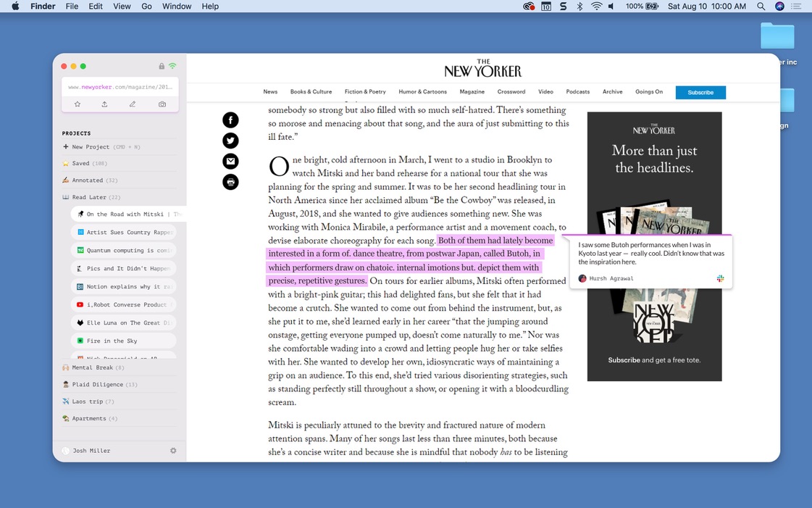Open the Edit menu in the menu bar
This screenshot has height=508, width=812.
(x=96, y=7)
